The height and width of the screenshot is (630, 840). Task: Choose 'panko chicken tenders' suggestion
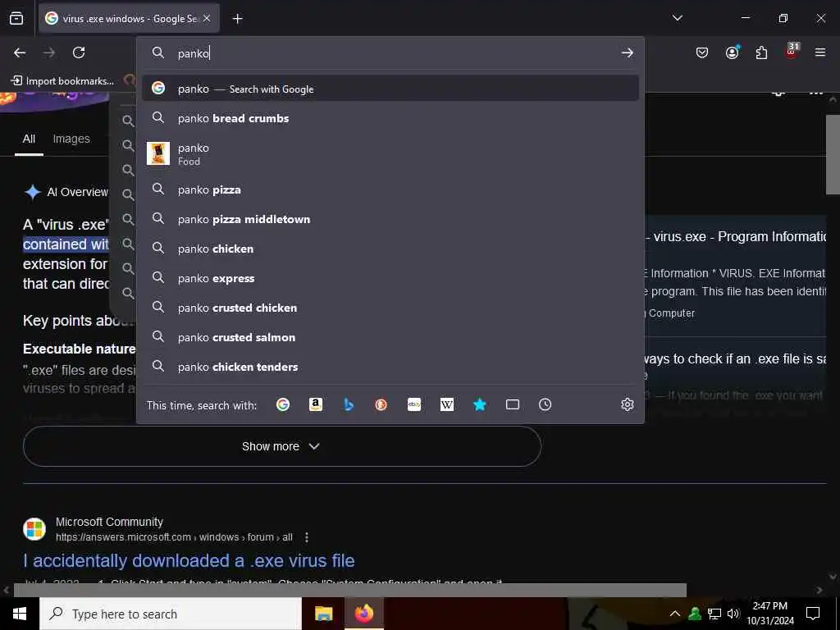(390, 367)
